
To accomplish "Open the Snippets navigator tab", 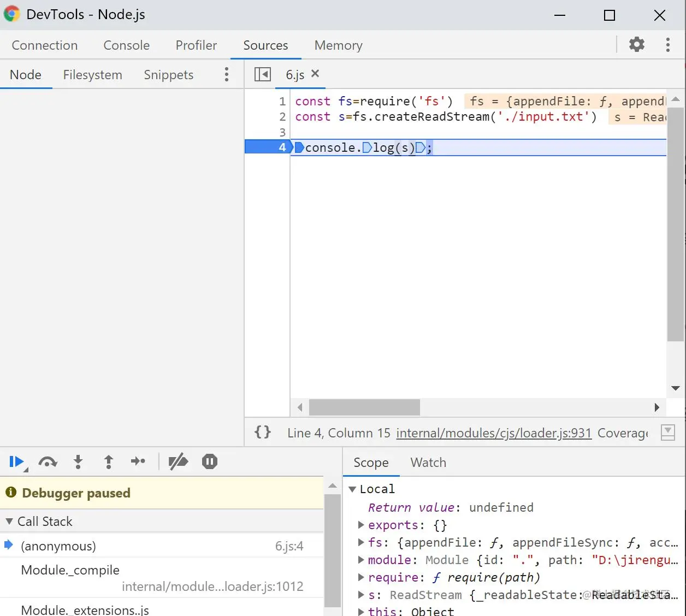I will [x=168, y=75].
